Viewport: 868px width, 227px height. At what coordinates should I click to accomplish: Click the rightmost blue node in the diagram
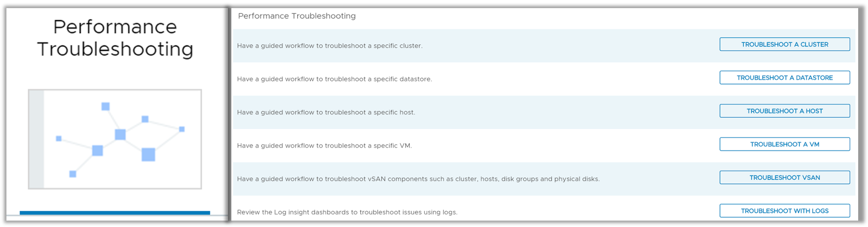[182, 129]
